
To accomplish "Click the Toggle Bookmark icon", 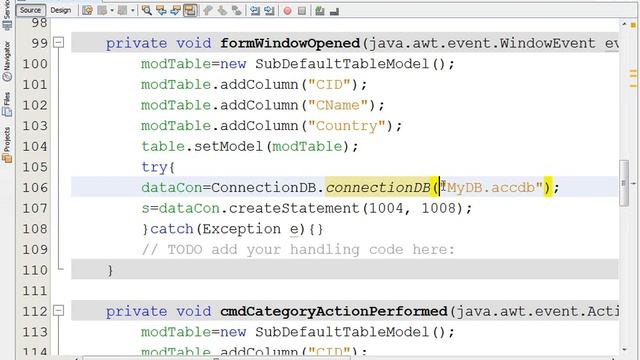I will [x=236, y=11].
